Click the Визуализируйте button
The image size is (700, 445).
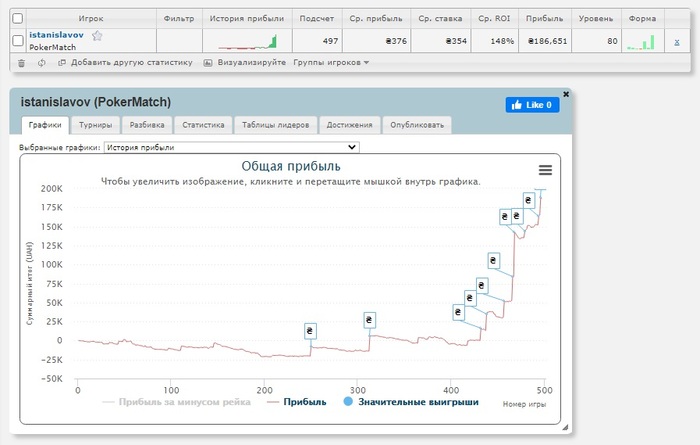pos(245,62)
